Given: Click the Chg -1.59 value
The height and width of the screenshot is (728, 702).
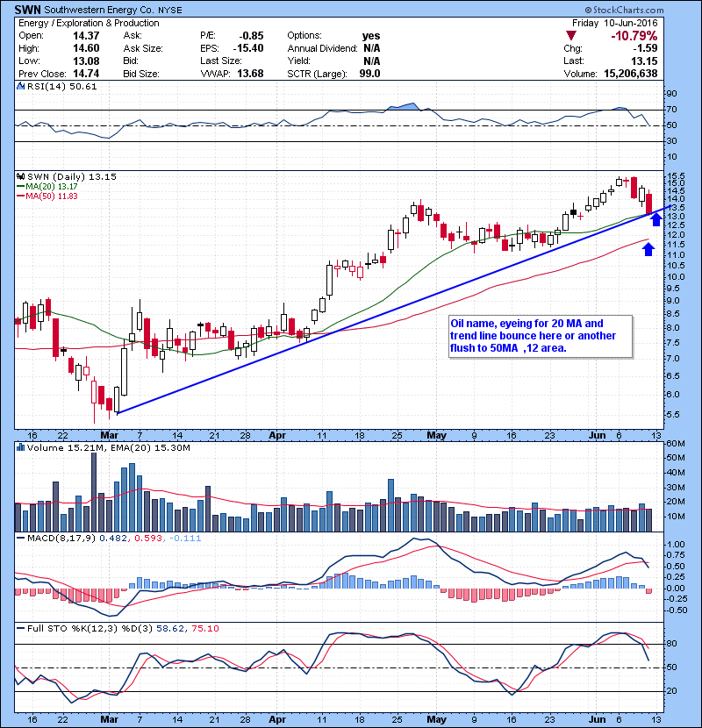Looking at the screenshot, I should tap(645, 48).
